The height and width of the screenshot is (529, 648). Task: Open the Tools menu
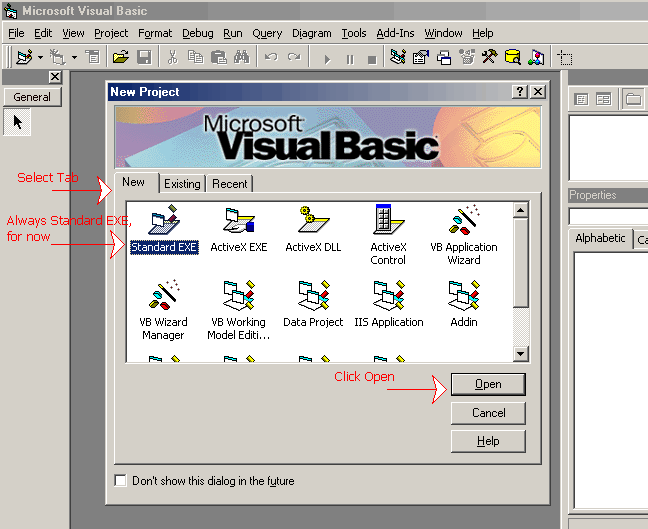(x=354, y=33)
